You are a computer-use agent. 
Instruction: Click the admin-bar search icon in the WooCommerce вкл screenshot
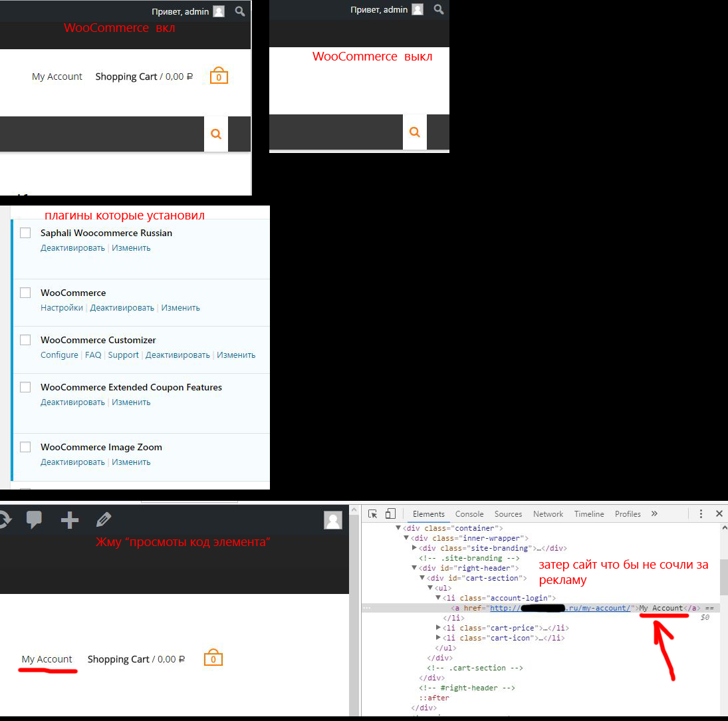click(239, 11)
